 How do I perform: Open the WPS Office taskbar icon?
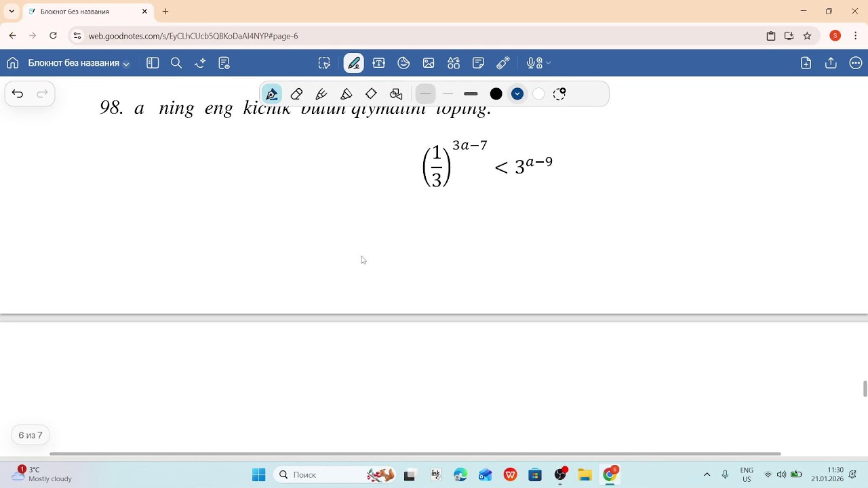[x=510, y=474]
